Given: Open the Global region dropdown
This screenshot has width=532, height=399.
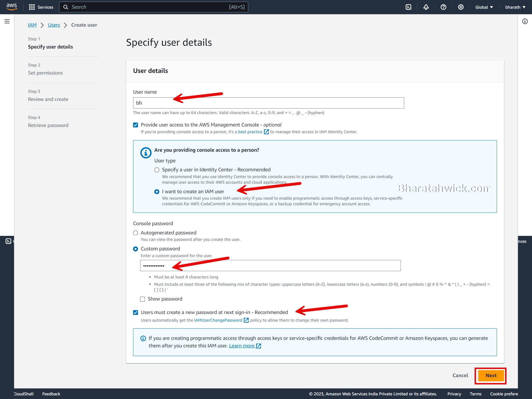Looking at the screenshot, I should (484, 7).
